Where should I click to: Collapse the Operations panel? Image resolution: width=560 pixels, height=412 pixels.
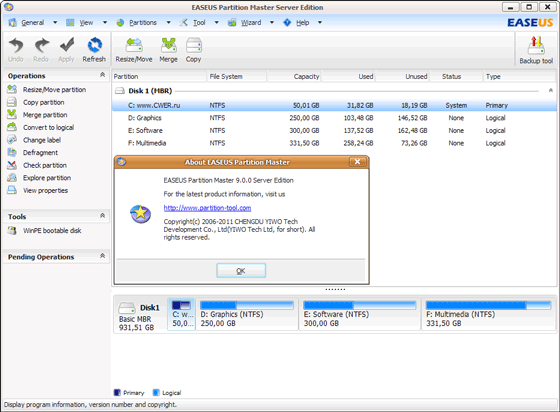tap(102, 75)
